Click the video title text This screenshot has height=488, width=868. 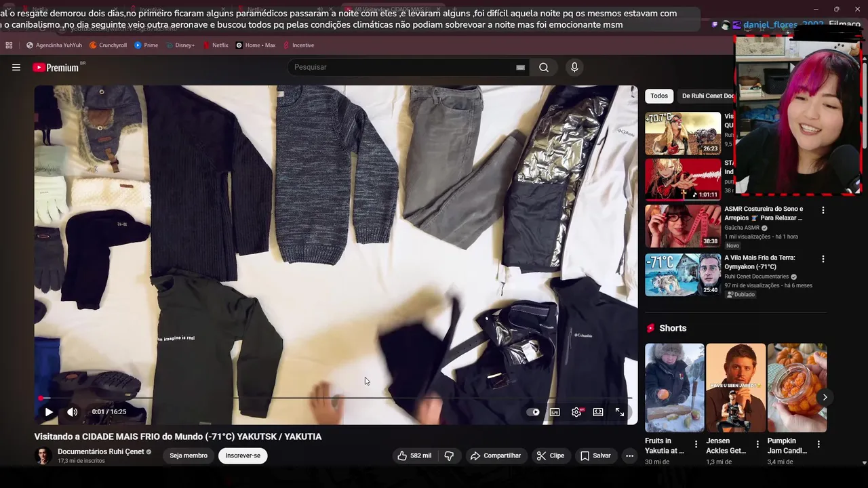coord(178,436)
